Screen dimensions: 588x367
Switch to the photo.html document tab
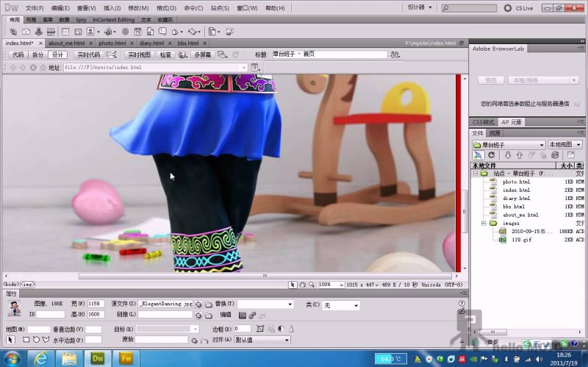coord(112,43)
